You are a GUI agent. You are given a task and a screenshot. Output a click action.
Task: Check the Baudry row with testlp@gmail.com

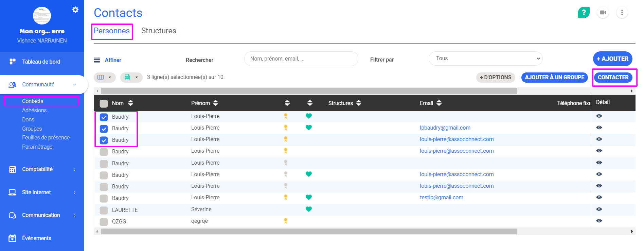[104, 198]
